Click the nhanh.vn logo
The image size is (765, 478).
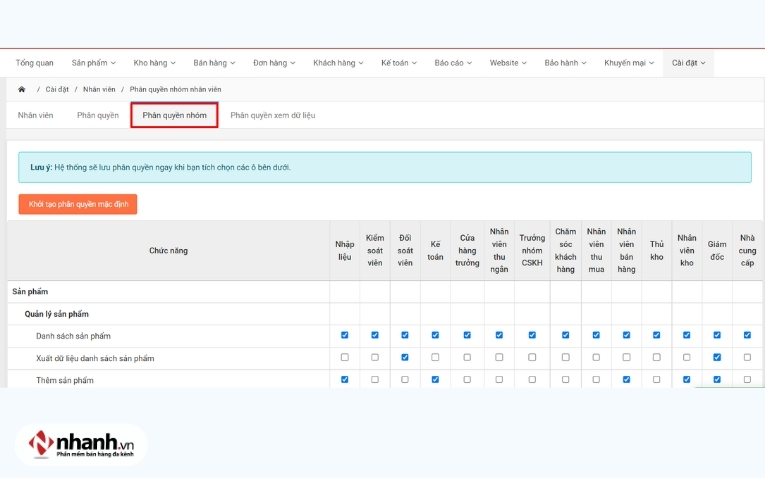click(x=82, y=445)
